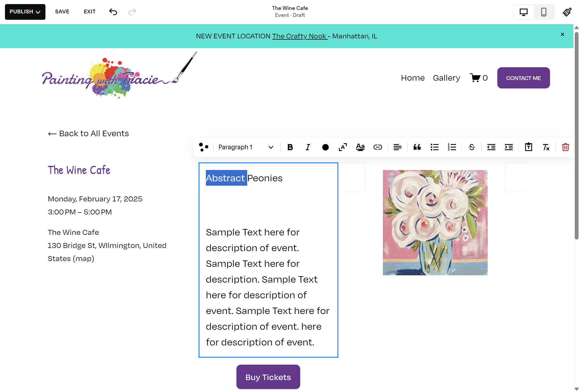Clear text formatting
Viewport: 580px width, 392px height.
[x=546, y=147]
